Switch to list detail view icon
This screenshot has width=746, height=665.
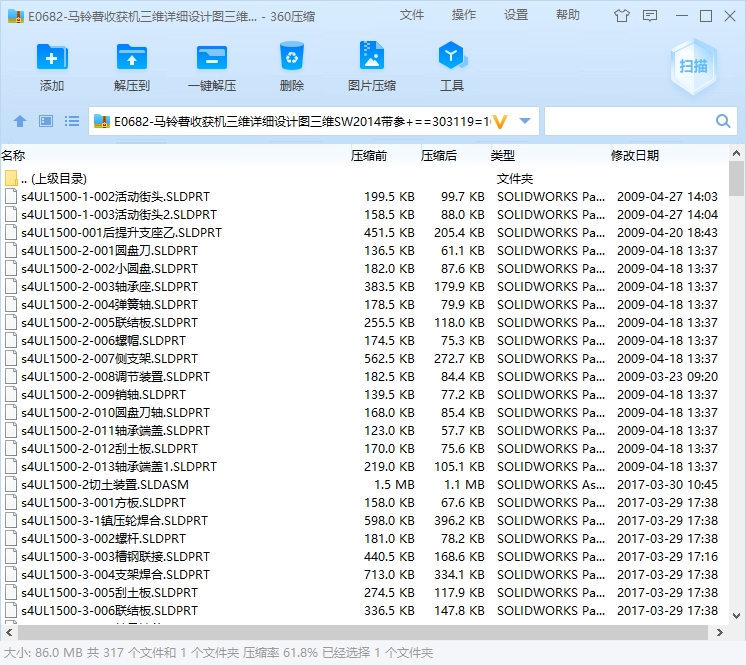tap(72, 121)
